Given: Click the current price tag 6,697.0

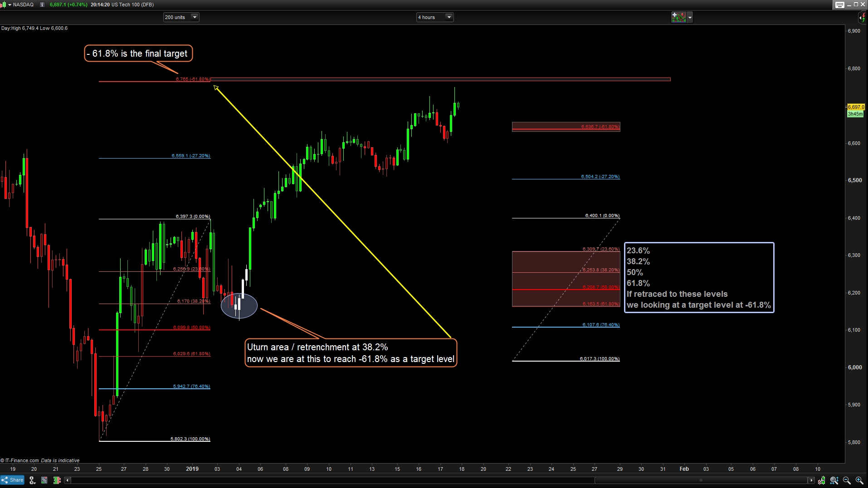Looking at the screenshot, I should (856, 107).
